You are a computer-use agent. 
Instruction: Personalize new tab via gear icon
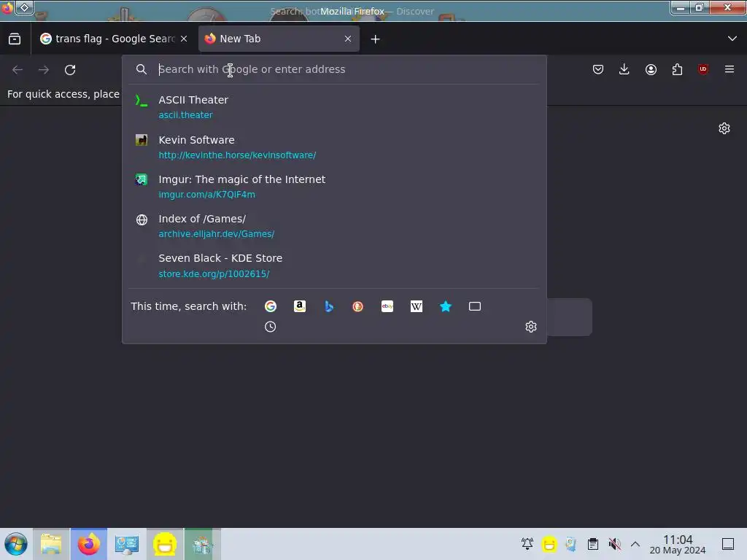[x=724, y=128]
